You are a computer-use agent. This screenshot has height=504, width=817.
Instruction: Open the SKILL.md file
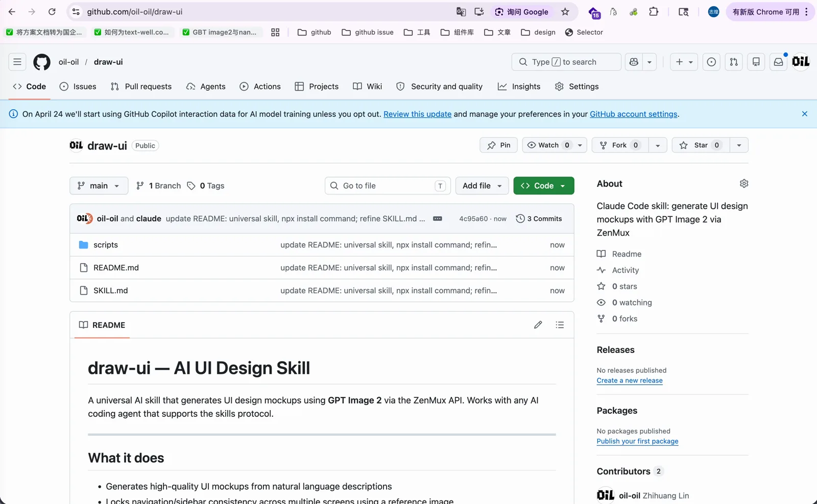[x=110, y=291]
